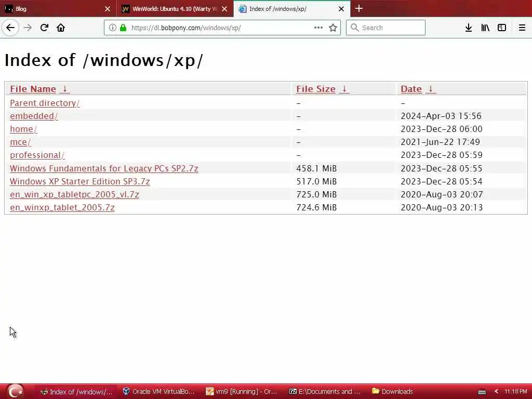Select the 724.6 MiB size cell
The width and height of the screenshot is (532, 399).
[x=316, y=207]
